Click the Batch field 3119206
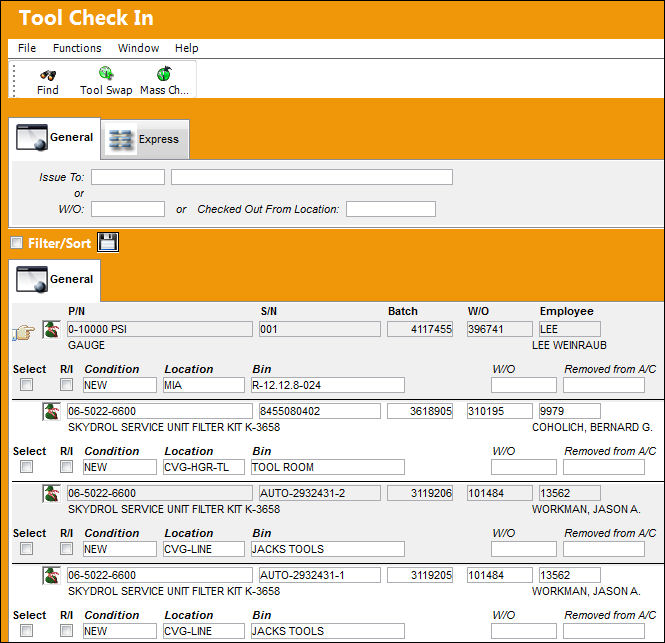This screenshot has height=643, width=665. point(420,493)
